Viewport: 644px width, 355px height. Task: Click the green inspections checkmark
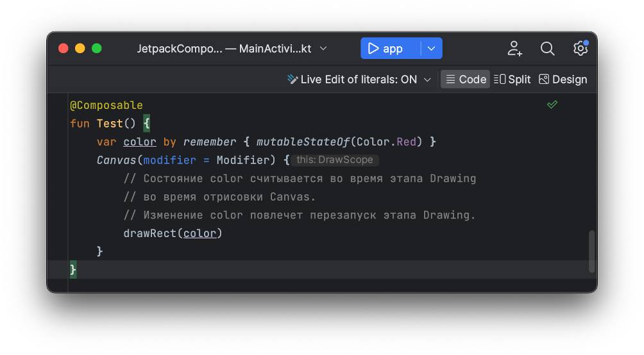552,104
